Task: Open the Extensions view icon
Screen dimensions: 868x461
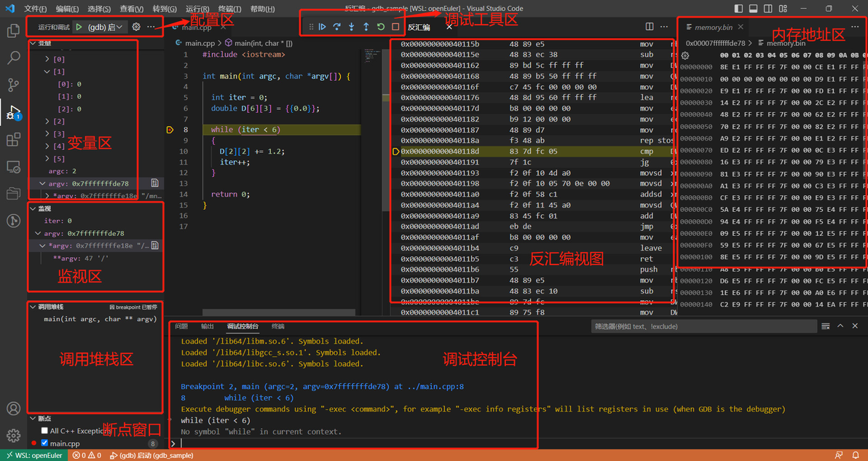Action: click(x=13, y=139)
